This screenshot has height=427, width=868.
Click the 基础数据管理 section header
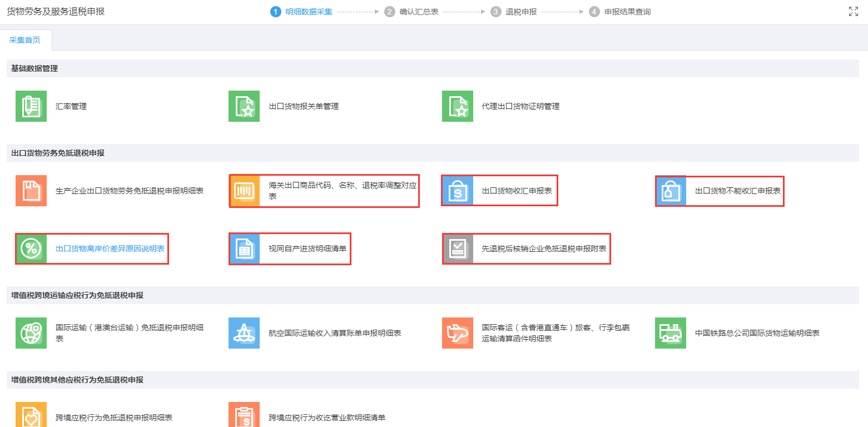pyautogui.click(x=34, y=68)
